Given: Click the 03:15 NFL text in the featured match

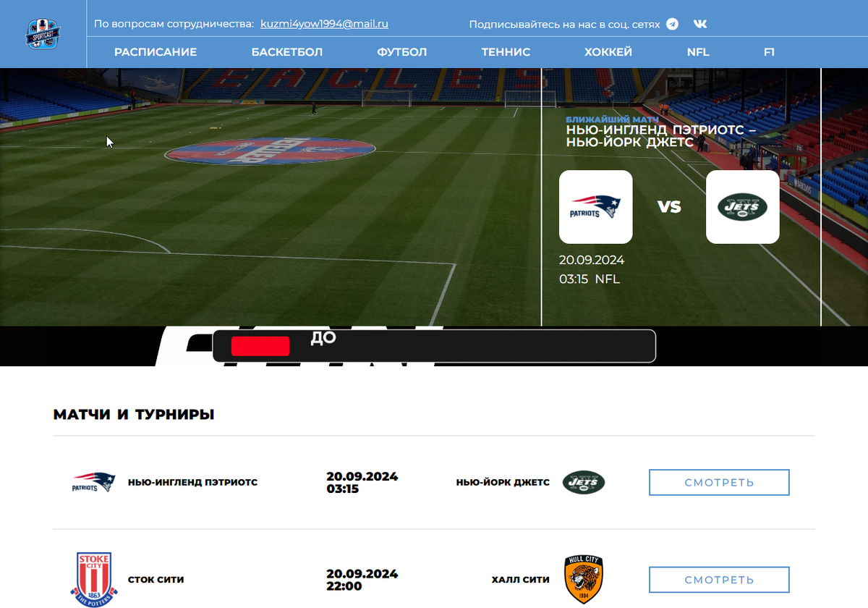Looking at the screenshot, I should point(590,279).
